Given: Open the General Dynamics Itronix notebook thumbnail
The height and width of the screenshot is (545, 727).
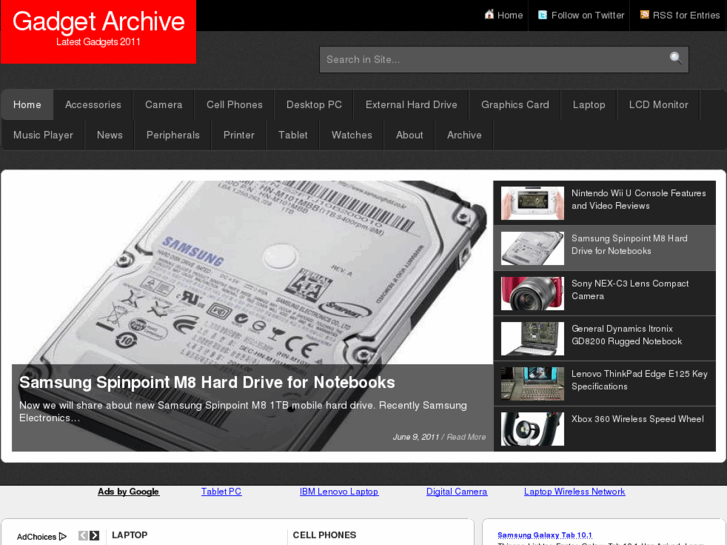Looking at the screenshot, I should point(532,339).
